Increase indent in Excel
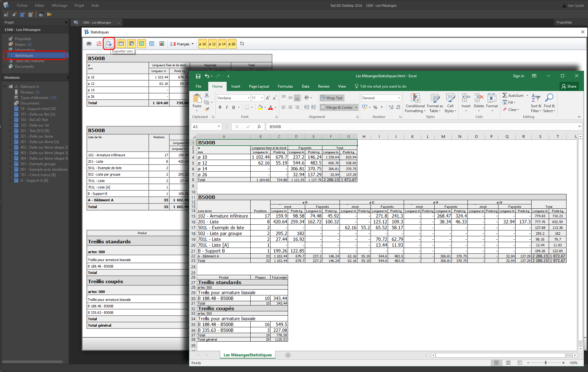Screen dimensions: 588x372 point(313,107)
